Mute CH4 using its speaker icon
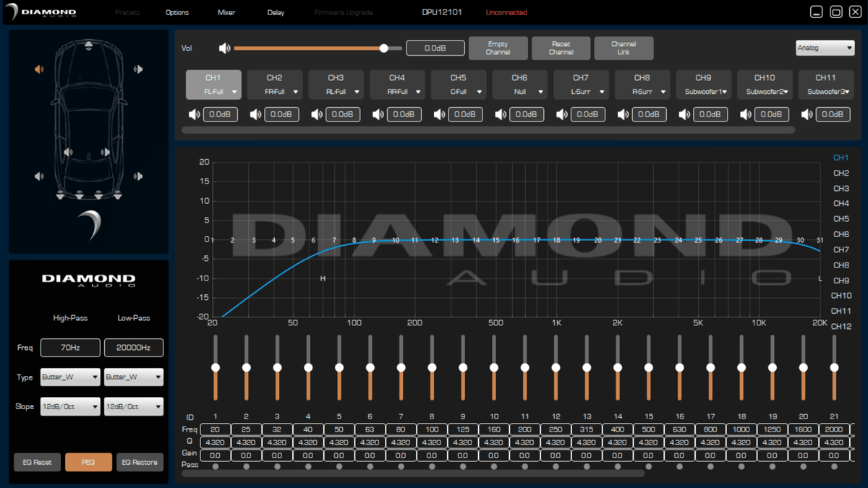Viewport: 868px width, 488px height. coord(378,114)
